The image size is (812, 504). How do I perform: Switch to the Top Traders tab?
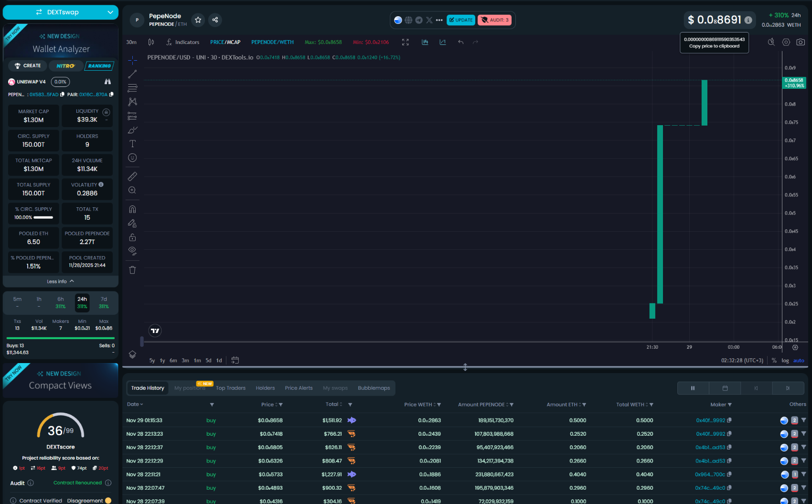[230, 388]
